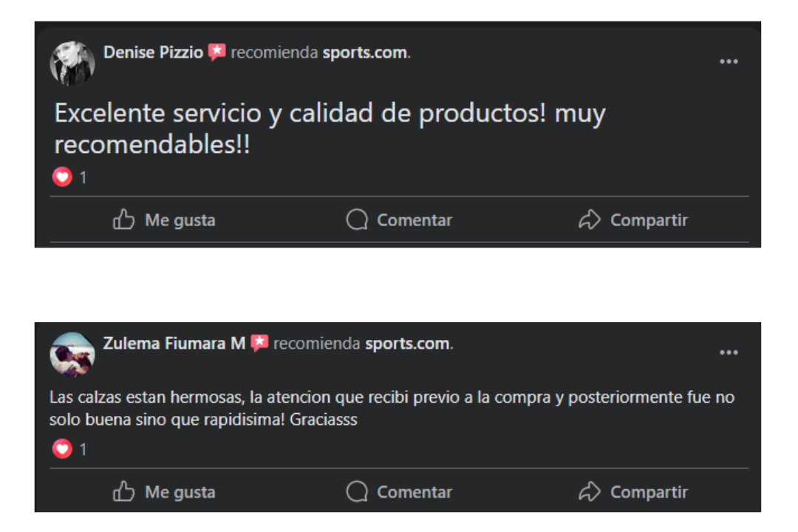
Task: Click heart reaction icon on Denise's review
Action: click(x=62, y=177)
